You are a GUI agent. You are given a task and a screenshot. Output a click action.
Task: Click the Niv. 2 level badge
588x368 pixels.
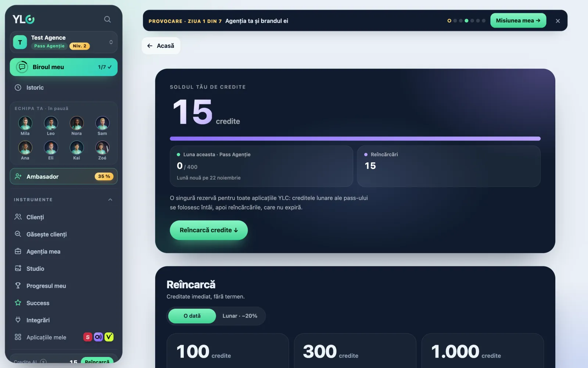pyautogui.click(x=79, y=46)
